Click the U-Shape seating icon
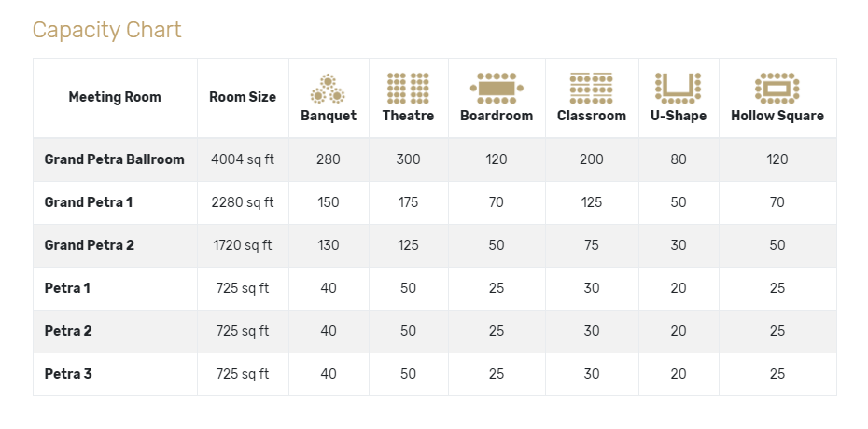Image resolution: width=868 pixels, height=429 pixels. coord(679,89)
